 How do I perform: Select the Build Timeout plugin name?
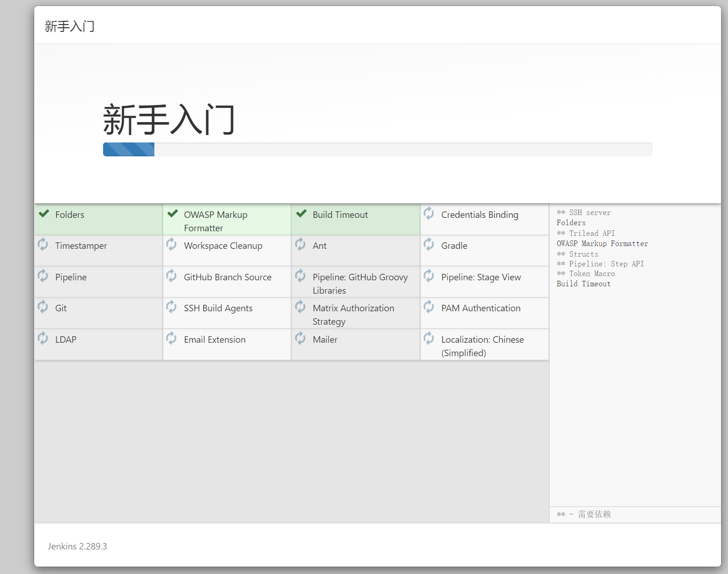click(x=340, y=215)
